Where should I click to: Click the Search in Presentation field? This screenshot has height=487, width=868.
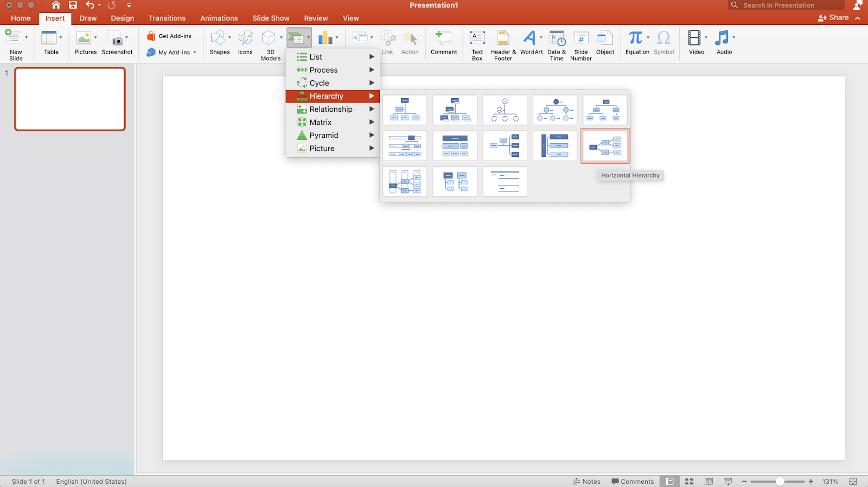787,5
